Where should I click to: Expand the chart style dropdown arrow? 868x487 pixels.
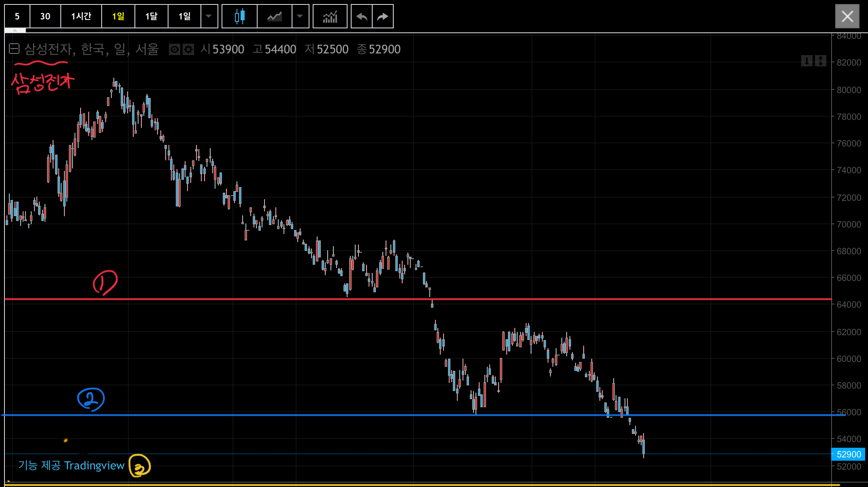[300, 16]
